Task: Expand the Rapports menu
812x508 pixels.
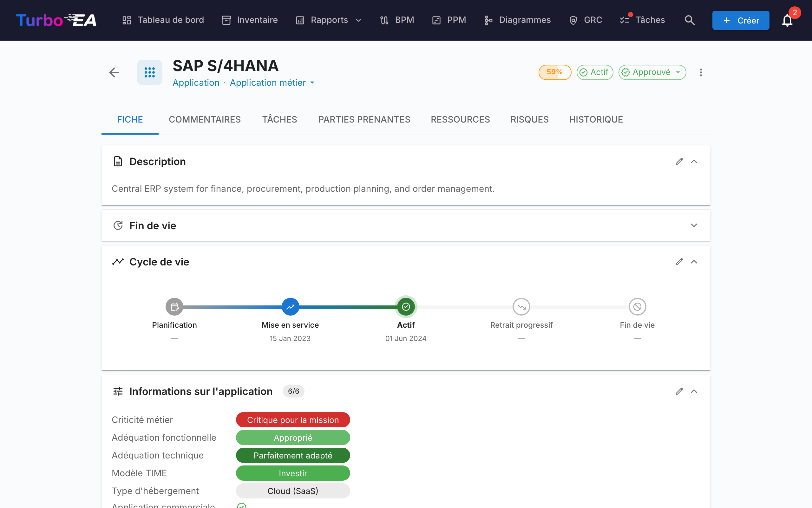Action: pos(329,20)
